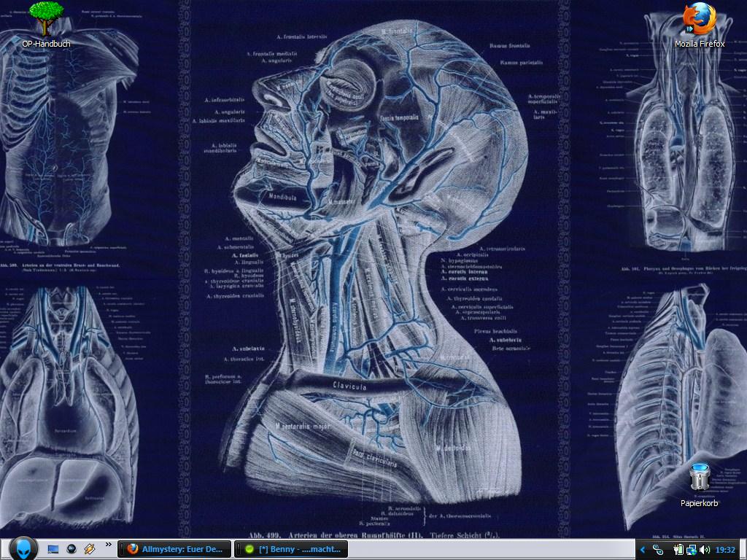The image size is (747, 560).
Task: Switch to the Benny ....macht taskbar window
Action: (291, 549)
